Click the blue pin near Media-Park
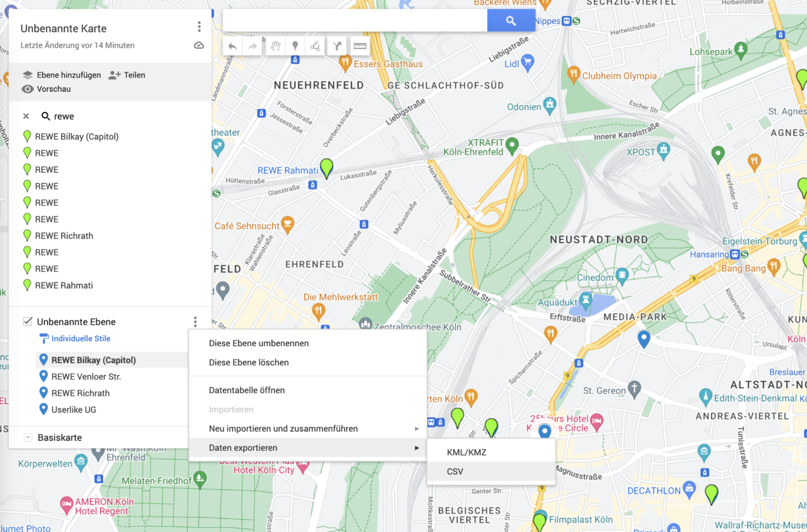The image size is (807, 532). [x=644, y=339]
